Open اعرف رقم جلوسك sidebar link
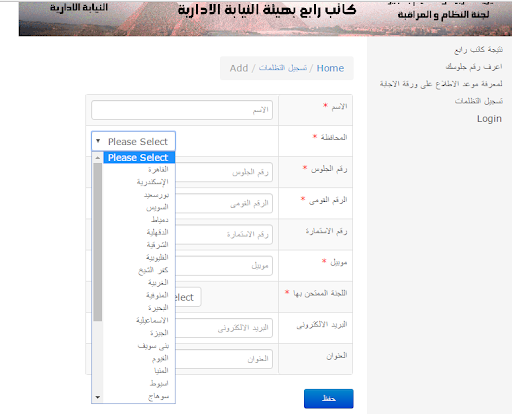This screenshot has width=512, height=414. pos(474,67)
